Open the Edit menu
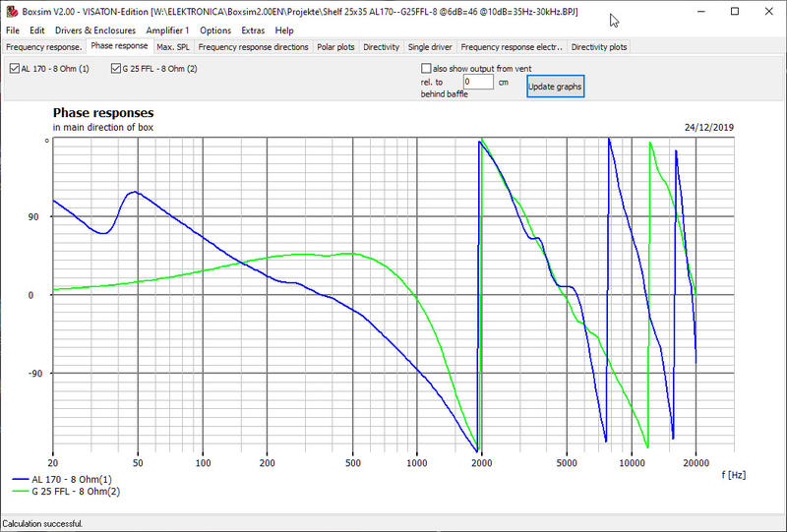The height and width of the screenshot is (532, 787). (x=37, y=30)
